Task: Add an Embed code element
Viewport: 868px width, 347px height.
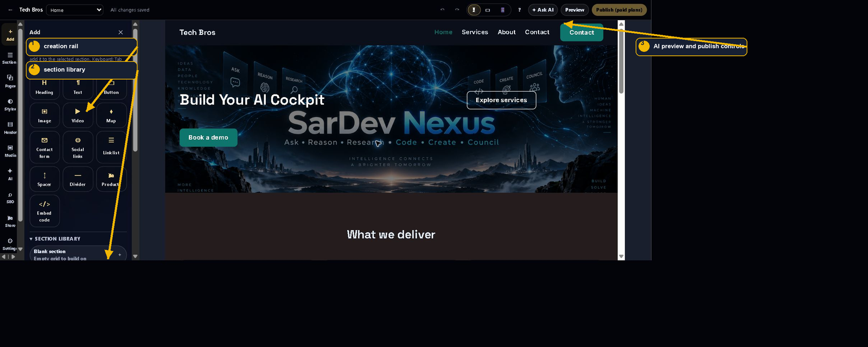Action: [x=44, y=211]
